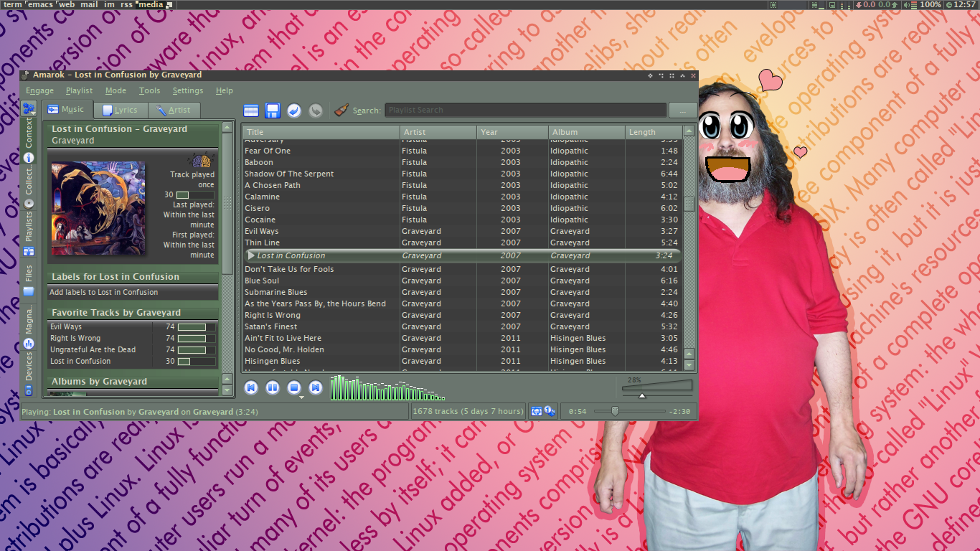
Task: Sort the playlist by the Title column
Action: (321, 132)
